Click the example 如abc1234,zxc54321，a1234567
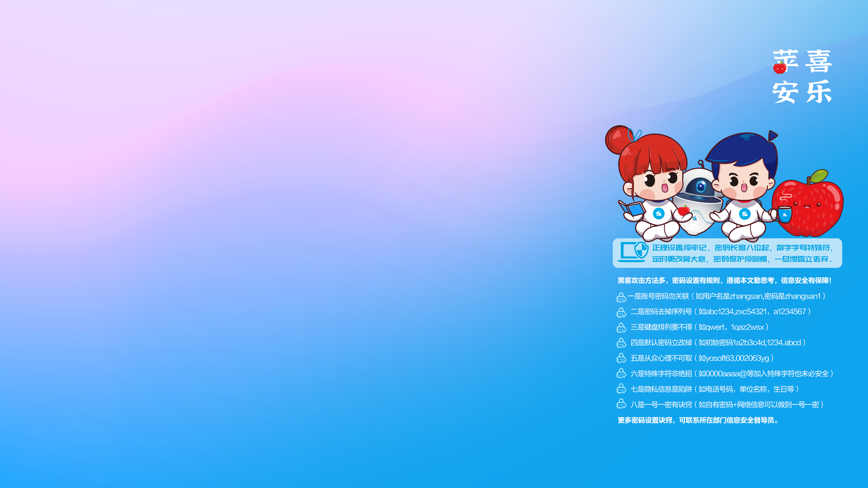Image resolution: width=868 pixels, height=488 pixels. (752, 312)
